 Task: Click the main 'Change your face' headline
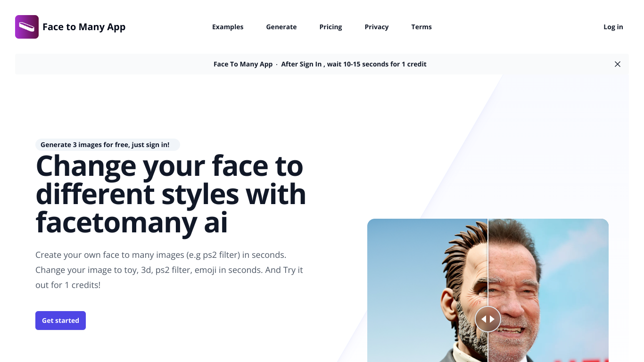(x=171, y=194)
